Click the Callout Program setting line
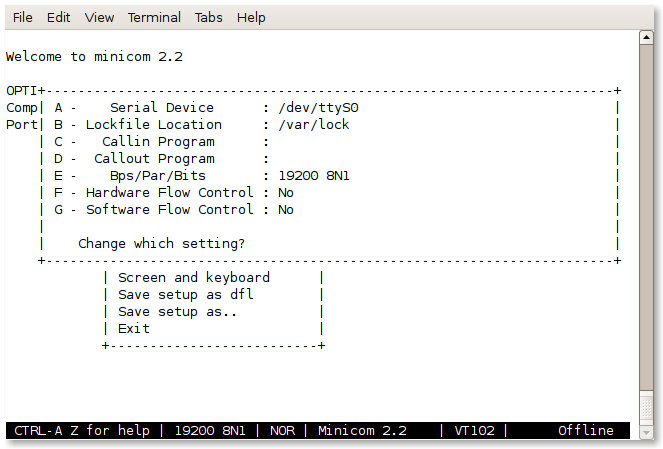The width and height of the screenshot is (663, 449). pos(161,159)
